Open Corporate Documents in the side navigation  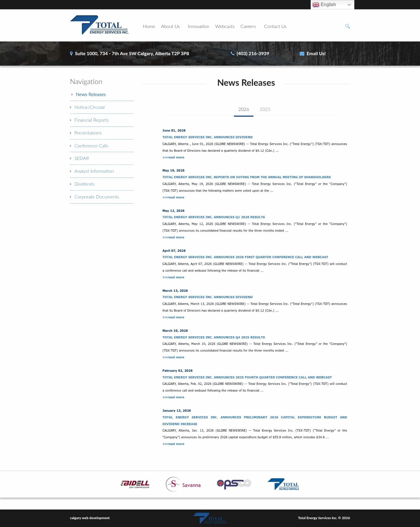(x=97, y=197)
